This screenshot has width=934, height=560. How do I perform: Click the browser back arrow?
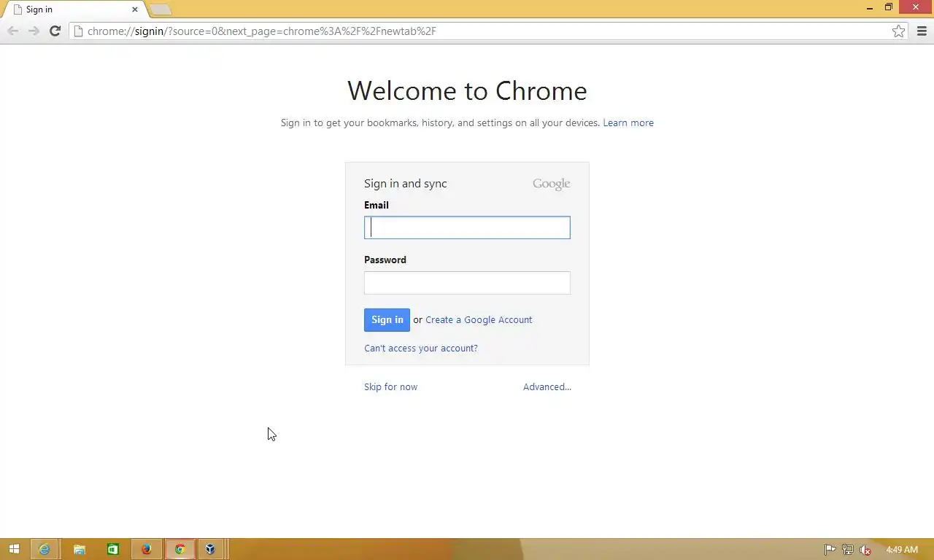[13, 31]
